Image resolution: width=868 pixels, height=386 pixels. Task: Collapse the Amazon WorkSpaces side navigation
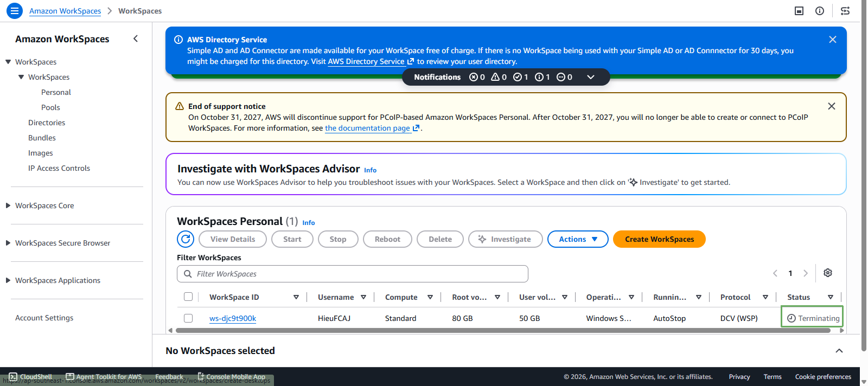(x=136, y=38)
